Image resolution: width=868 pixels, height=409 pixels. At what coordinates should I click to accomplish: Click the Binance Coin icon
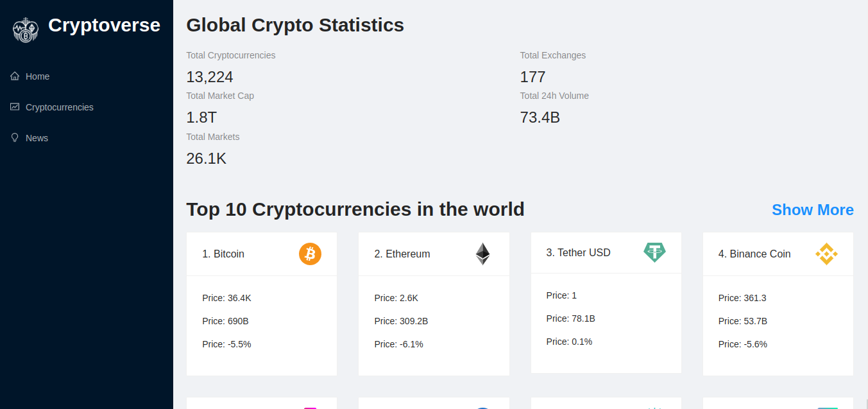coord(826,254)
